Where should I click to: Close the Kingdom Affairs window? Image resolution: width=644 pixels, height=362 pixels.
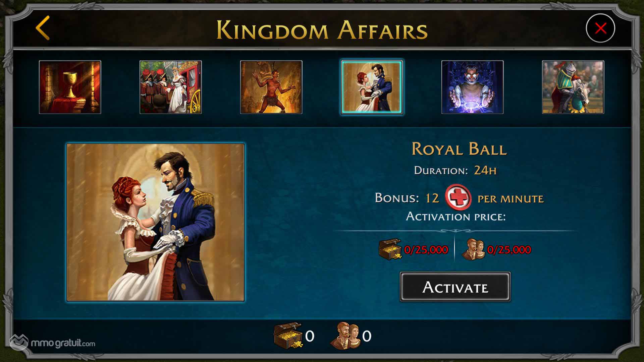(x=600, y=28)
